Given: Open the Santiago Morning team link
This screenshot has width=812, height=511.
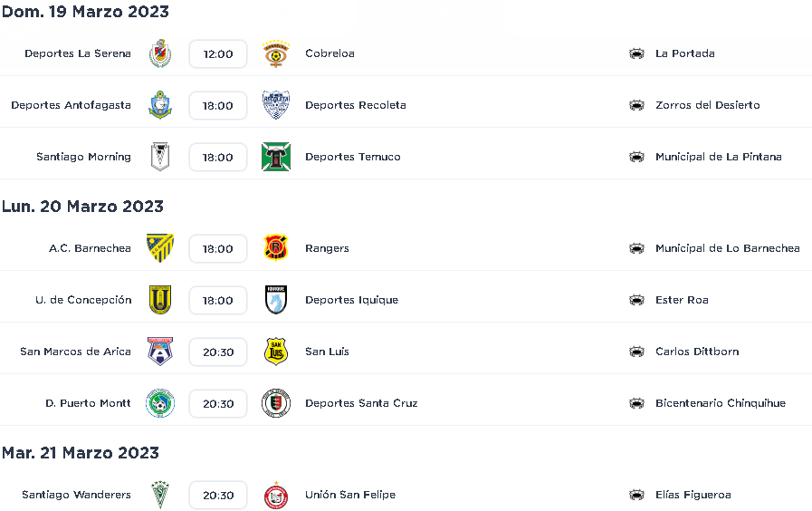Looking at the screenshot, I should click(83, 157).
